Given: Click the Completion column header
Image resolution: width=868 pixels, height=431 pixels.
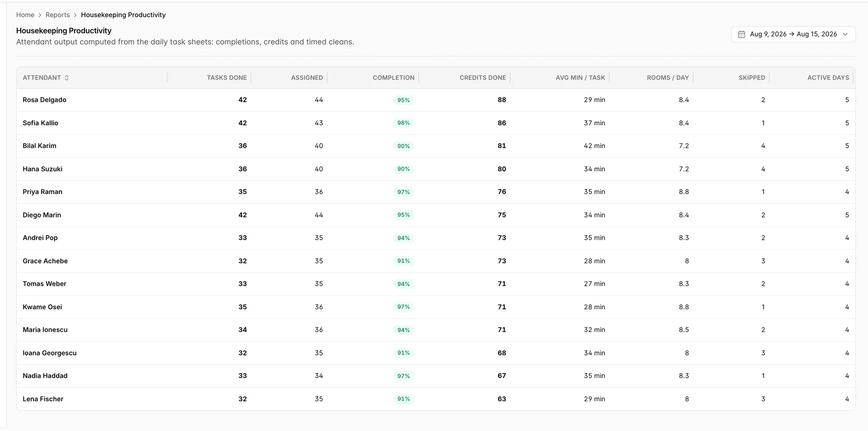Looking at the screenshot, I should (393, 78).
